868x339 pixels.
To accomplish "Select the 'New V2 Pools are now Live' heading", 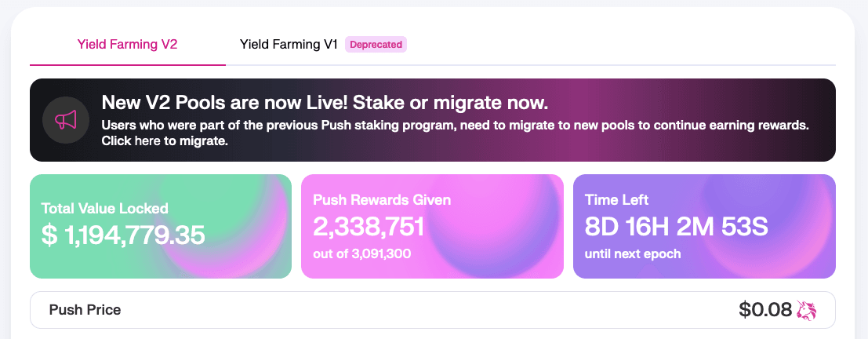I will (x=325, y=103).
